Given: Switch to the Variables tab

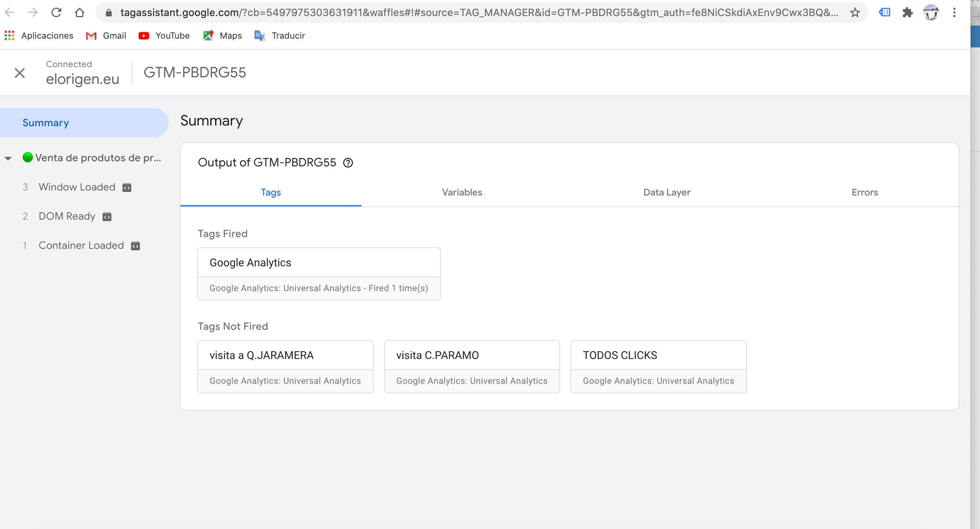Looking at the screenshot, I should coord(462,192).
